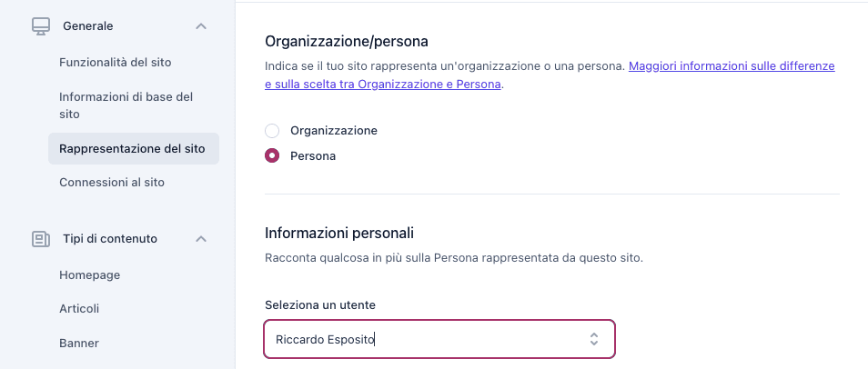Click the monitor icon beside Generale

(x=40, y=26)
